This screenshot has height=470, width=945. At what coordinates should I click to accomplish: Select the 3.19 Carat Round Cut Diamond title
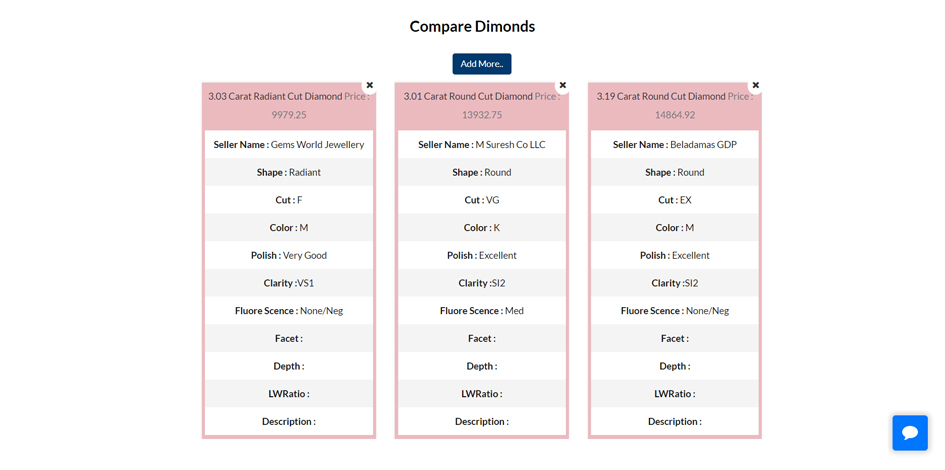tap(661, 96)
